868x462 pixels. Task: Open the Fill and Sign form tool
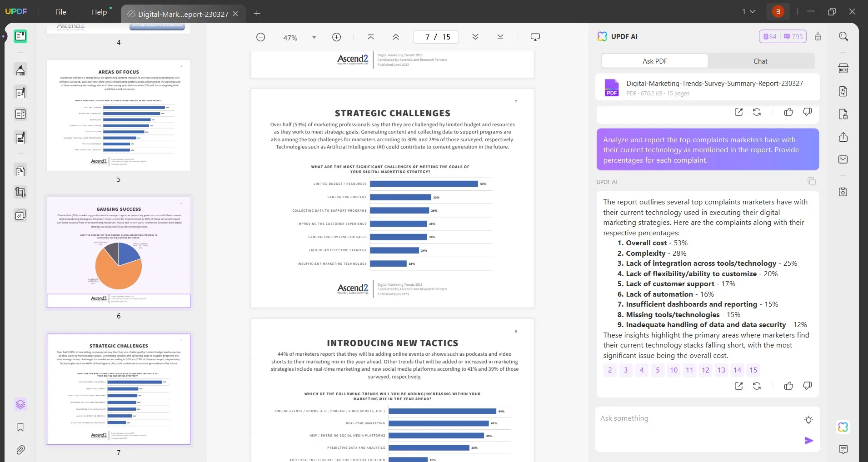pyautogui.click(x=20, y=138)
